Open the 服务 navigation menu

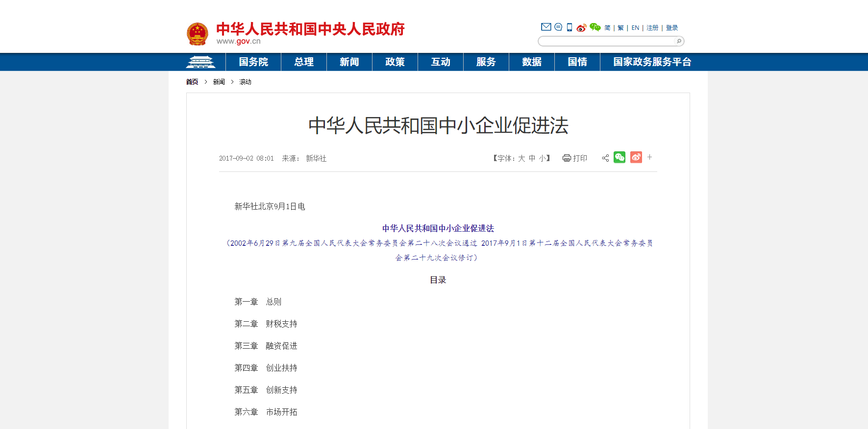[486, 62]
